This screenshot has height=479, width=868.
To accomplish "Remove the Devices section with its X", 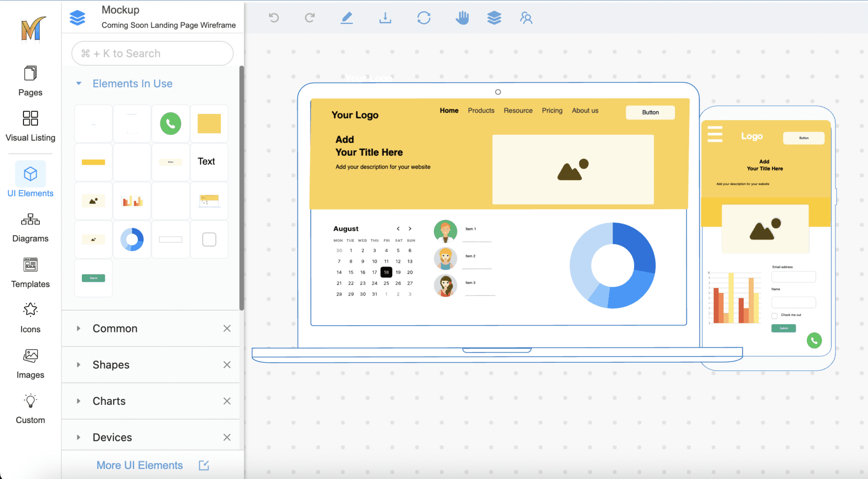I will 227,437.
